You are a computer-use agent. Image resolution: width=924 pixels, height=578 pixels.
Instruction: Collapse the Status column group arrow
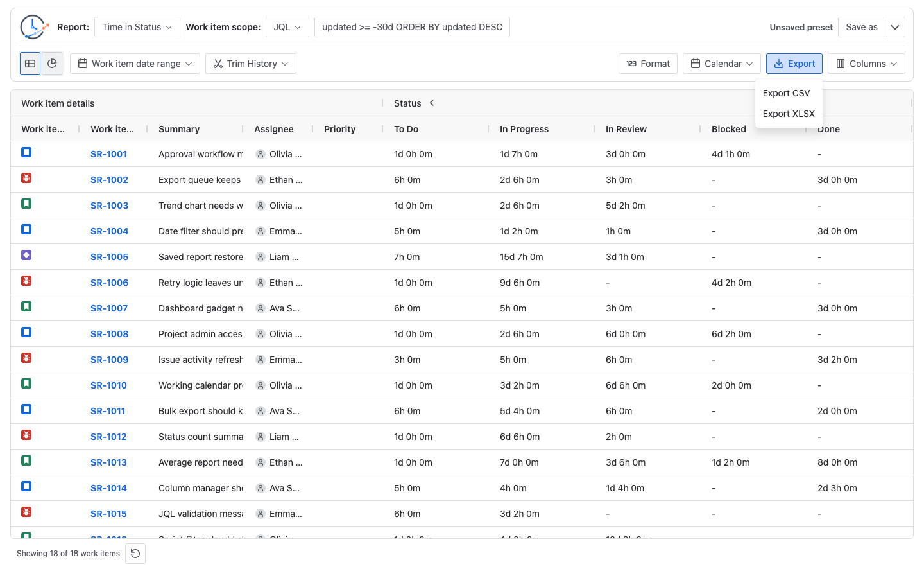[x=432, y=103]
